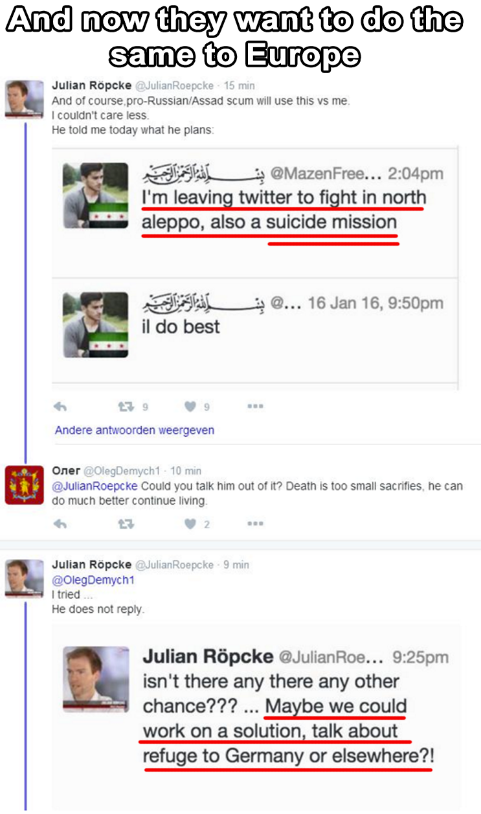Open @OlegDemych1 handle beside Олег
Screen dimensions: 481x814
tap(122, 471)
